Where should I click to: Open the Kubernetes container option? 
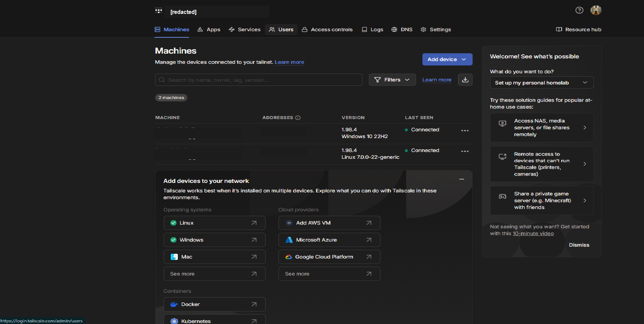click(x=214, y=319)
